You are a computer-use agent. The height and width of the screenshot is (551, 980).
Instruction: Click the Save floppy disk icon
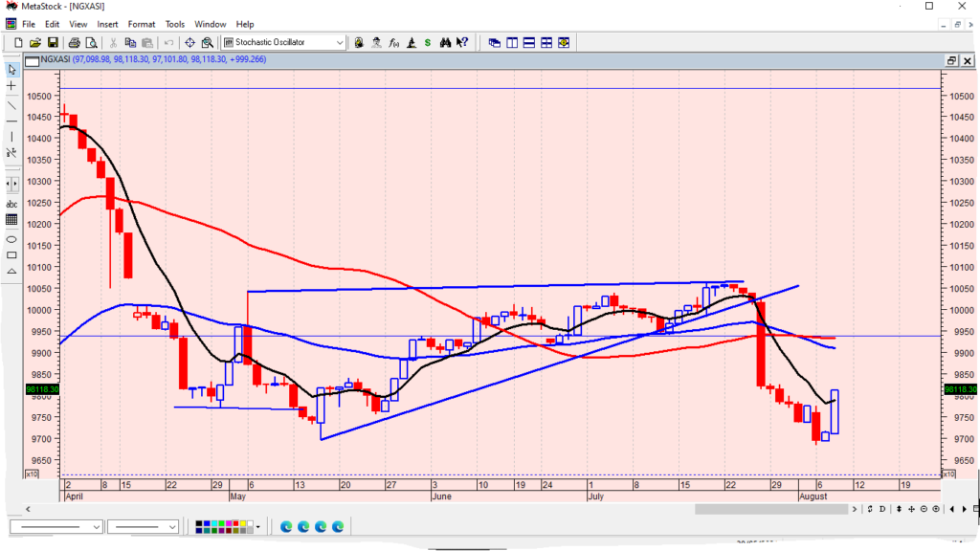pos(54,42)
